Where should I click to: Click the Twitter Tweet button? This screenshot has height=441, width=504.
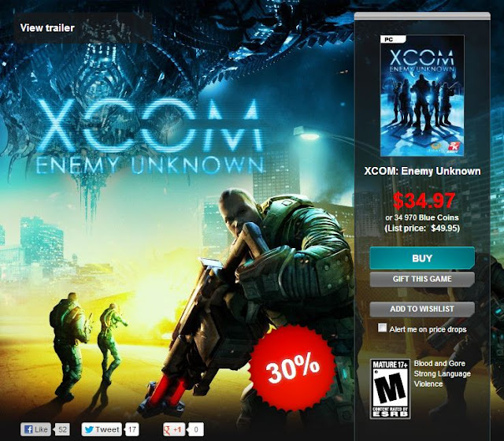[102, 429]
